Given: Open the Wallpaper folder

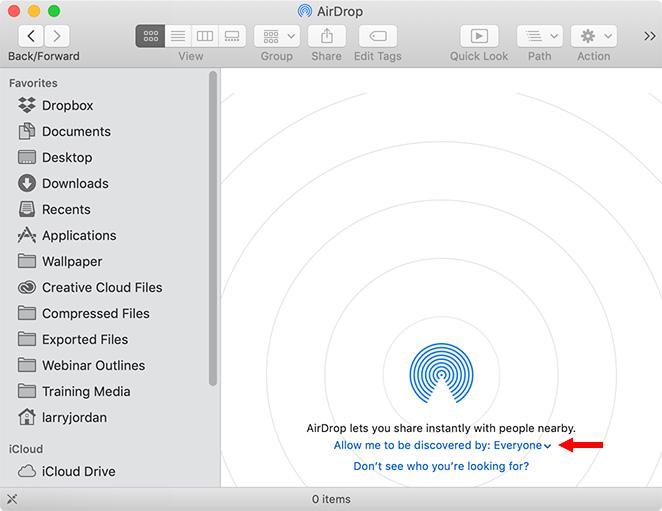Looking at the screenshot, I should pos(60,261).
